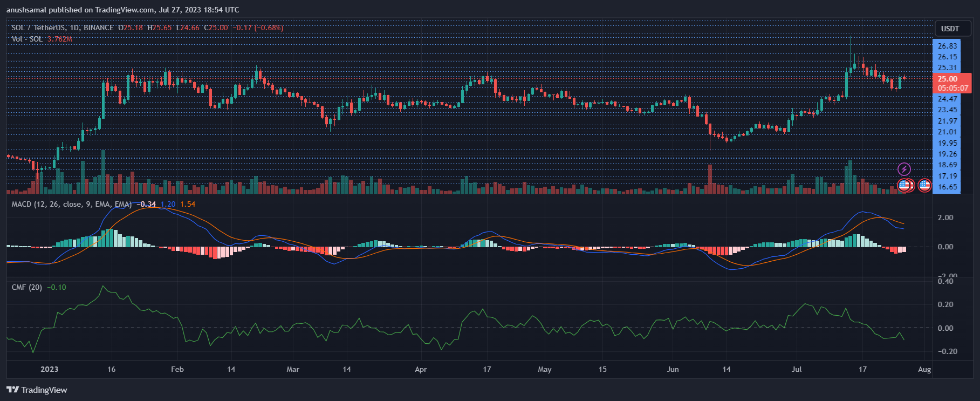
Task: Click the 16.65 price level label
Action: coord(947,187)
